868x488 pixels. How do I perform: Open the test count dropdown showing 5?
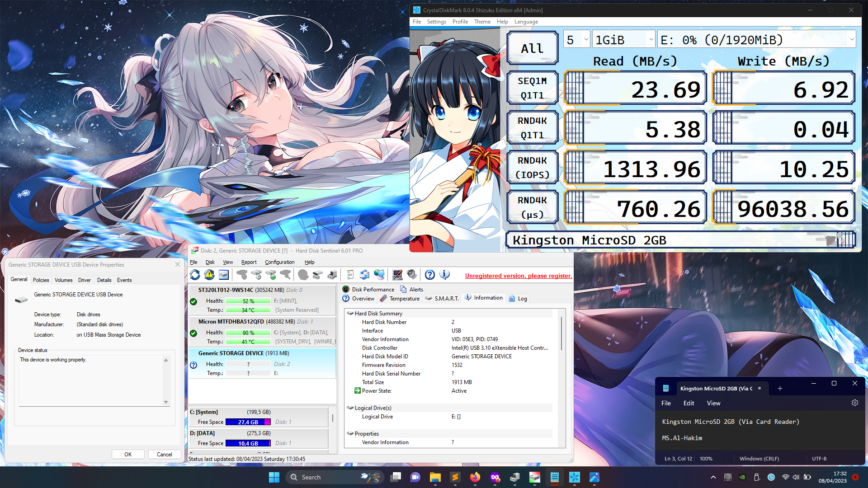576,40
